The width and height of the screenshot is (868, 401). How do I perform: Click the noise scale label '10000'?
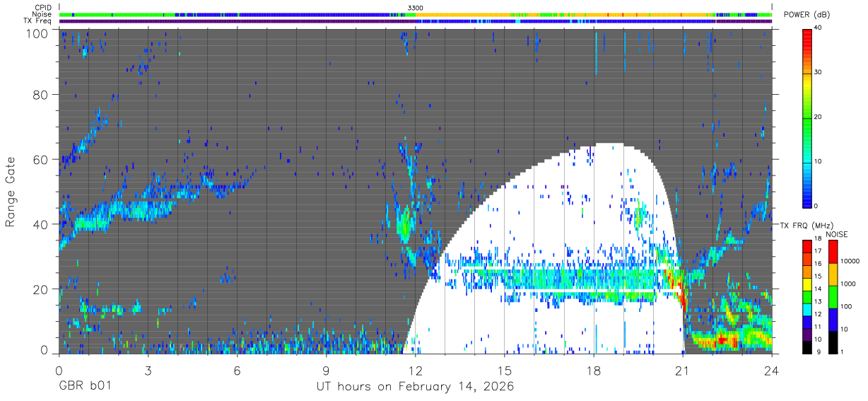coord(851,261)
